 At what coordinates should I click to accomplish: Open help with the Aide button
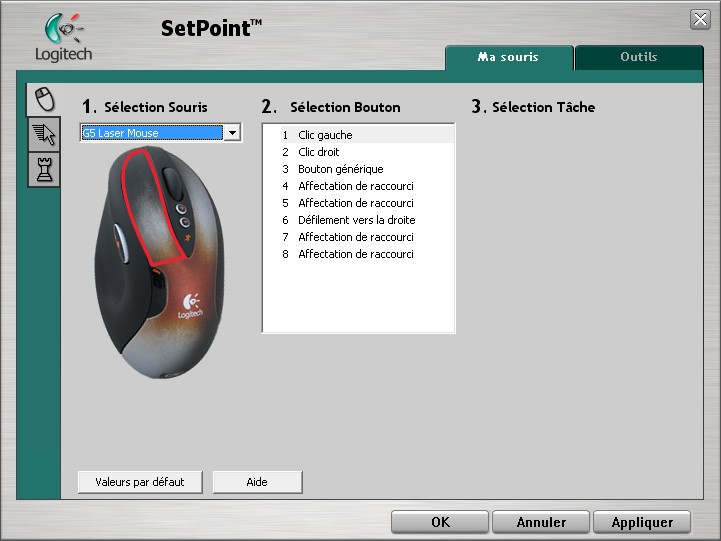pyautogui.click(x=257, y=482)
